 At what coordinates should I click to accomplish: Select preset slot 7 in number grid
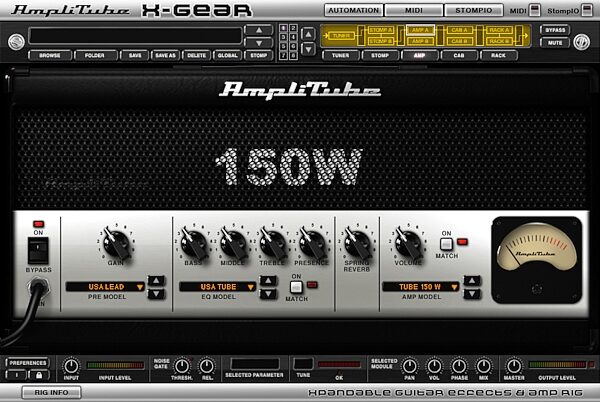pyautogui.click(x=283, y=56)
